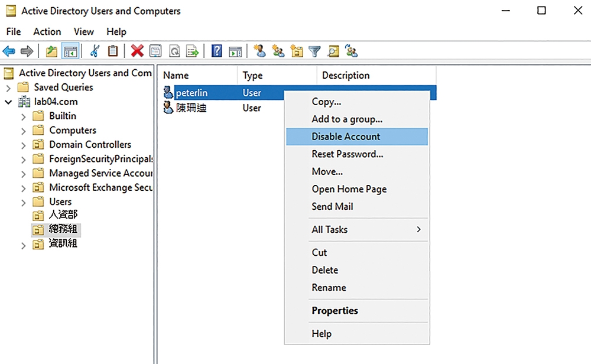Expand the 資訊組 organizational unit
The image size is (591, 364).
click(24, 246)
